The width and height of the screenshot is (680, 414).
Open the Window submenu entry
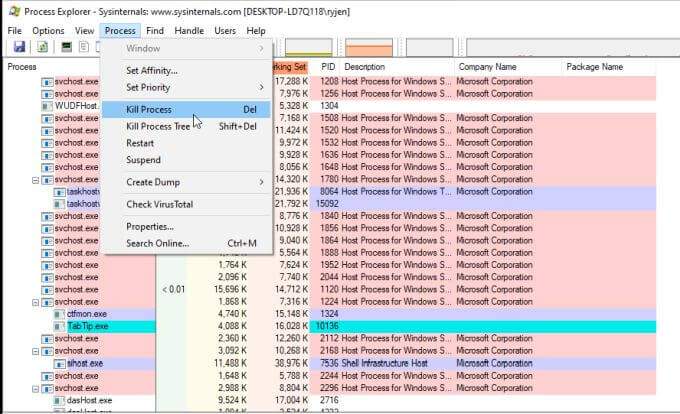186,49
